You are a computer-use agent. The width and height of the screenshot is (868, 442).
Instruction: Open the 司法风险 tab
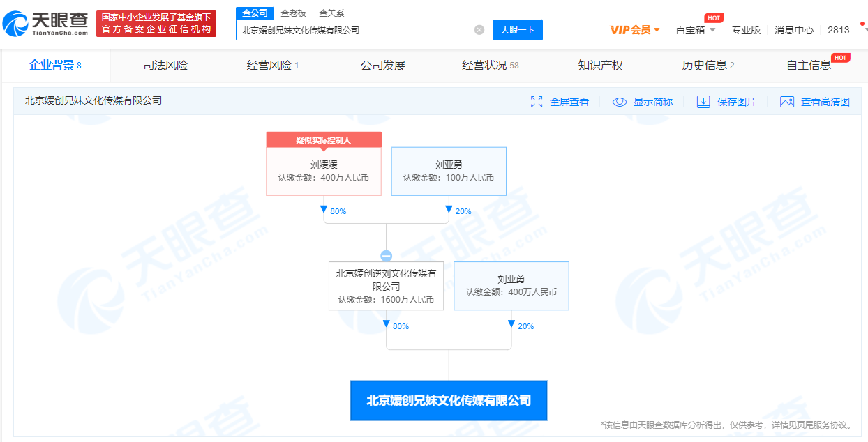[165, 66]
